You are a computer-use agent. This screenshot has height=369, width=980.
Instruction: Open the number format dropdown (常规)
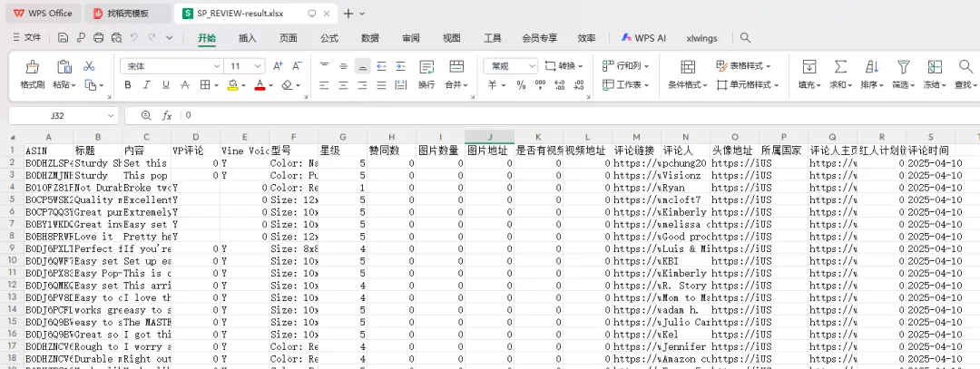[531, 65]
